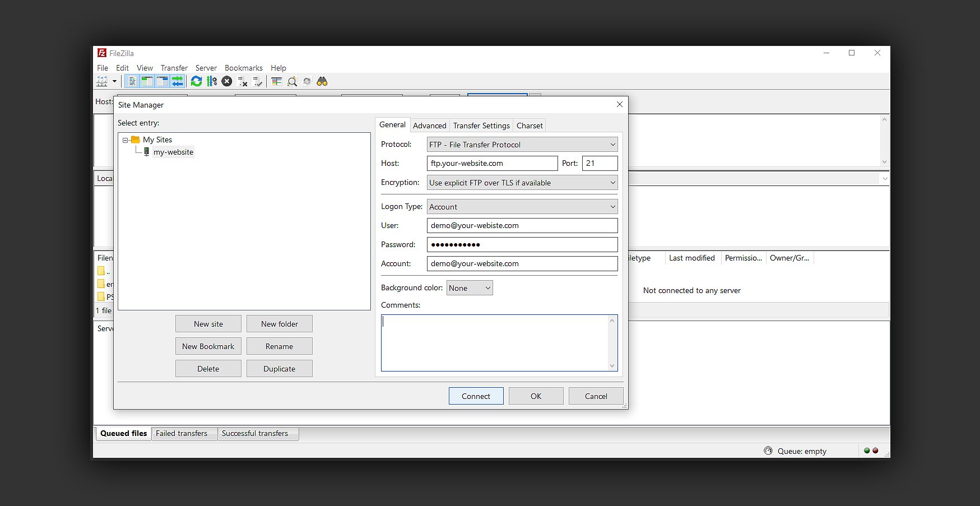Click the green activity indicator light
Viewport: 980px width, 506px height.
pos(867,451)
